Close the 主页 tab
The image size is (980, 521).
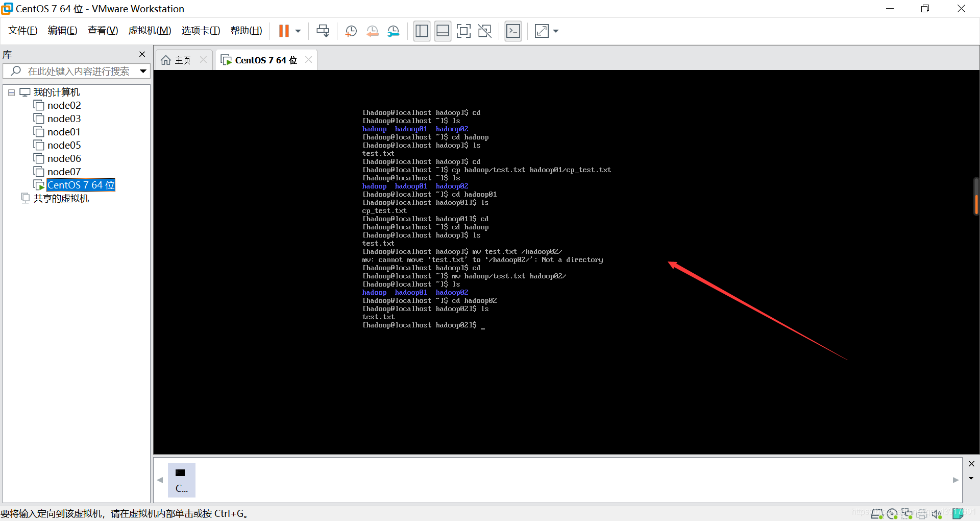(x=203, y=60)
